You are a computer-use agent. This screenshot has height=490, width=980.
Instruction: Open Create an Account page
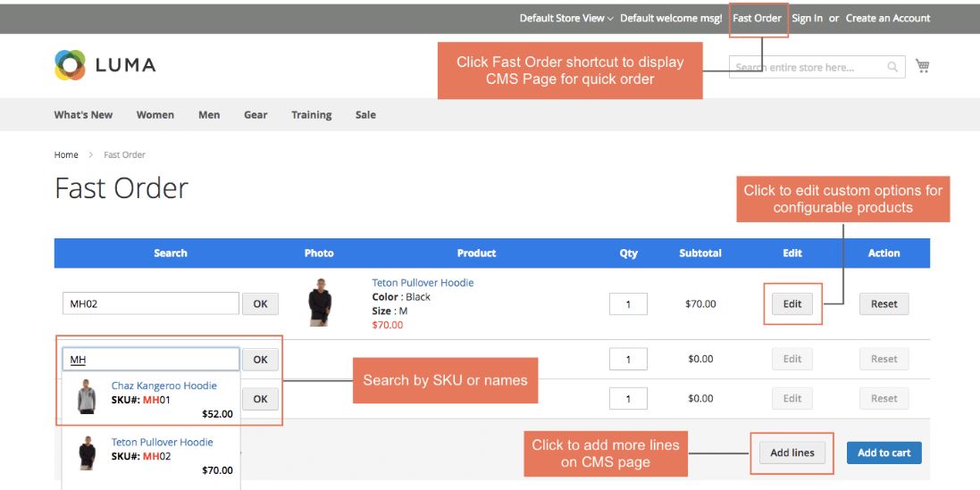pyautogui.click(x=888, y=18)
